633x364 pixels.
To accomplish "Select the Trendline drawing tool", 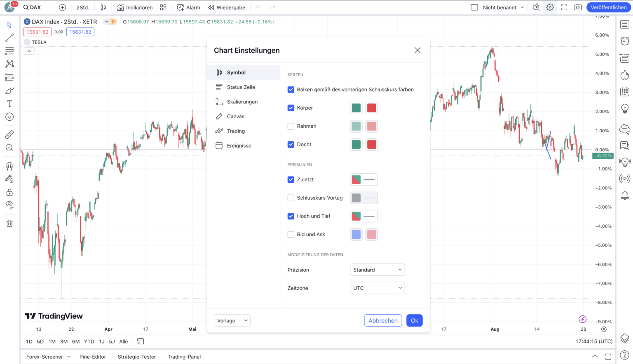I will (9, 37).
